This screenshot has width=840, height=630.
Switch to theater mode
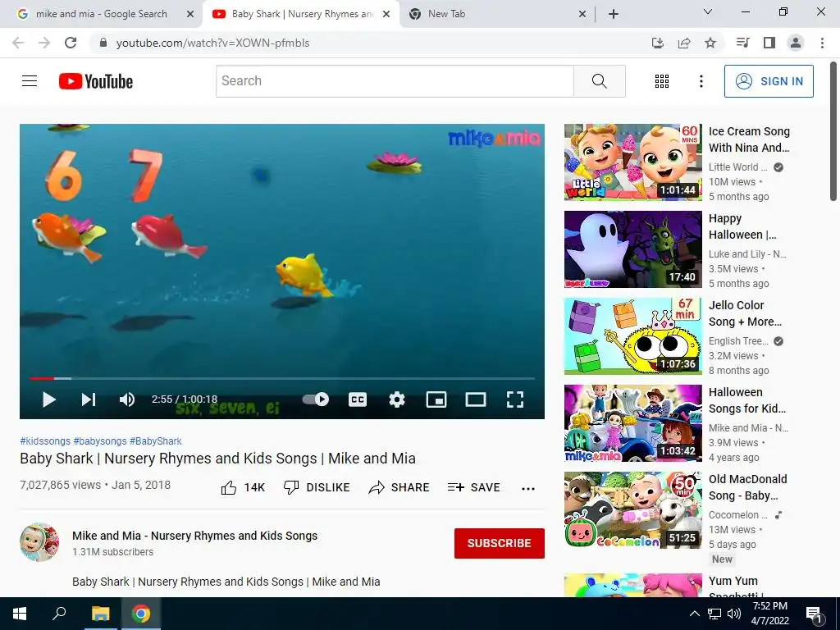pyautogui.click(x=476, y=399)
